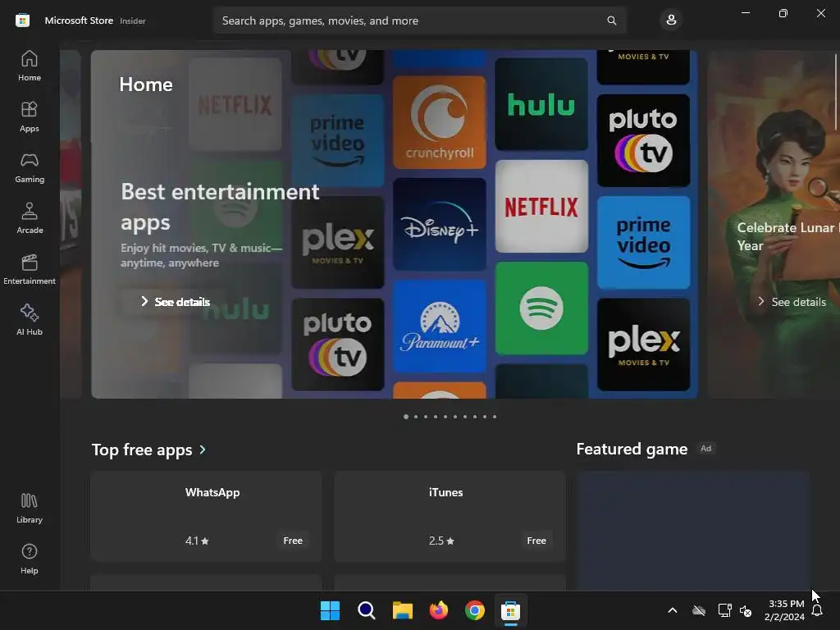The image size is (840, 630).
Task: Click Microsoft Store icon in taskbar
Action: [x=510, y=610]
